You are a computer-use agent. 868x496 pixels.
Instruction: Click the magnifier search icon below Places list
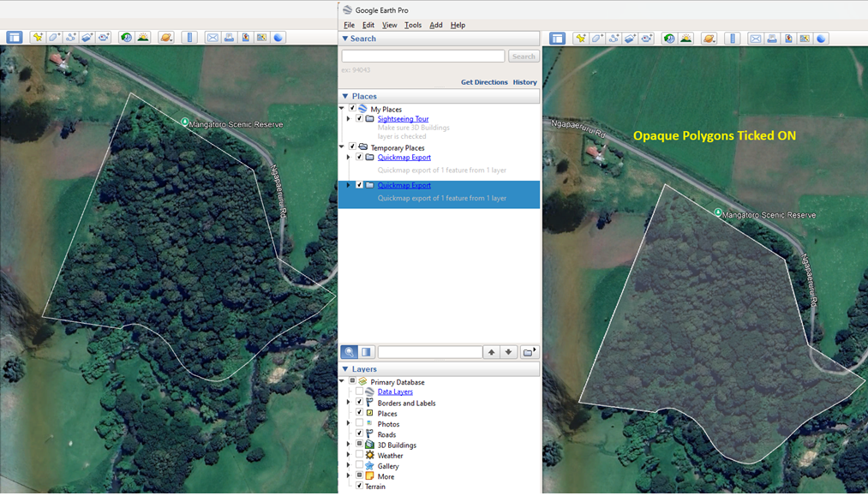click(x=350, y=352)
